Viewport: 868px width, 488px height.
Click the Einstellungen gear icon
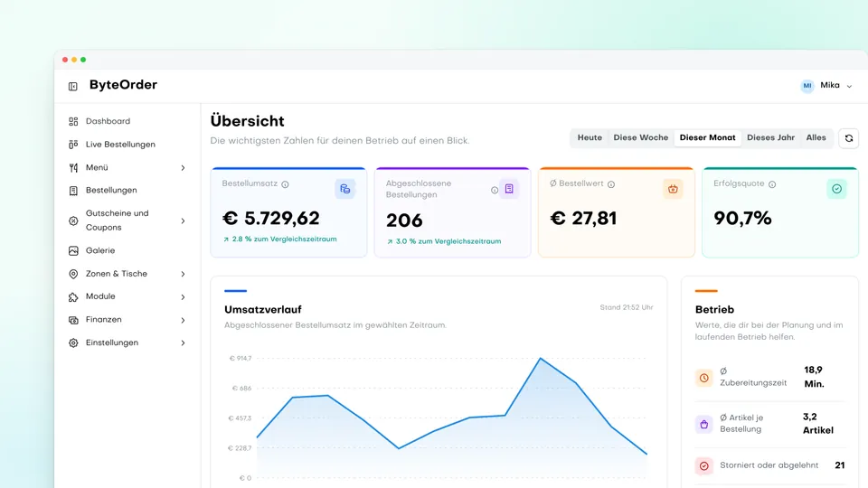point(73,343)
